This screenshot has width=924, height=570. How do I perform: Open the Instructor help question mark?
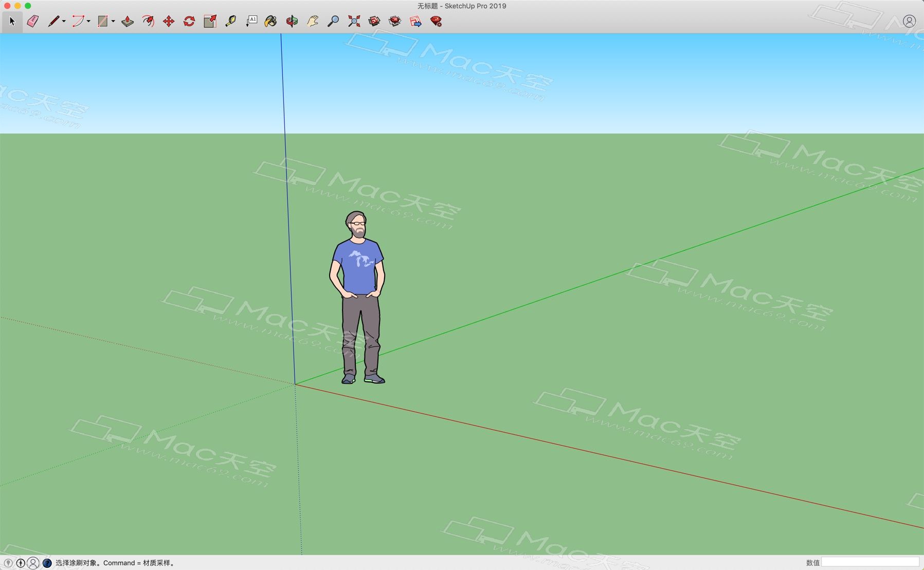pos(47,563)
